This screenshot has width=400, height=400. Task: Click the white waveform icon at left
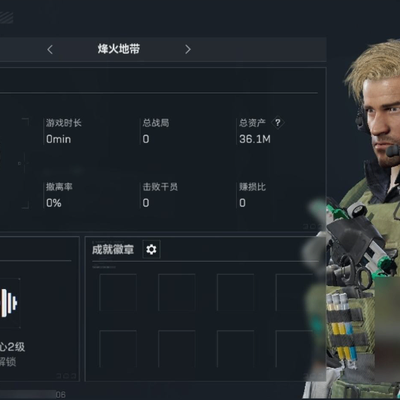pyautogui.click(x=9, y=303)
